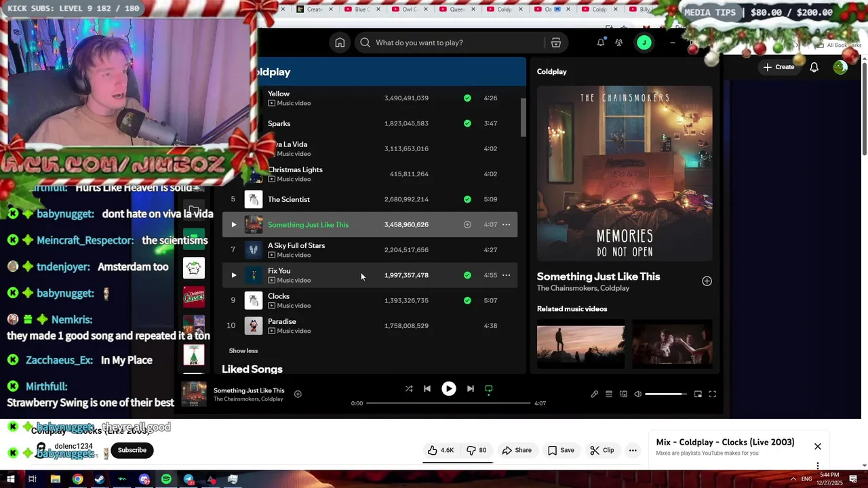This screenshot has height=488, width=868.
Task: Open more options for the Fix You row
Action: (506, 275)
